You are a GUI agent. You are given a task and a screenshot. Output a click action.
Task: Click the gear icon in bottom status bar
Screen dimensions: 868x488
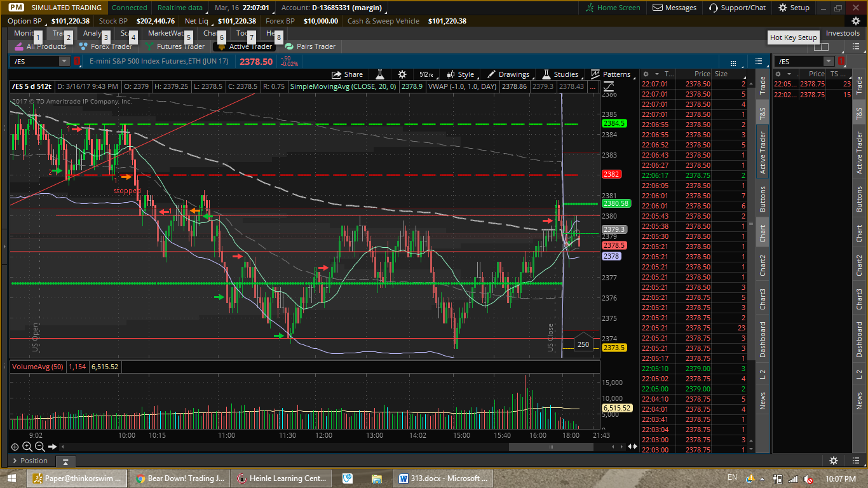(x=834, y=461)
